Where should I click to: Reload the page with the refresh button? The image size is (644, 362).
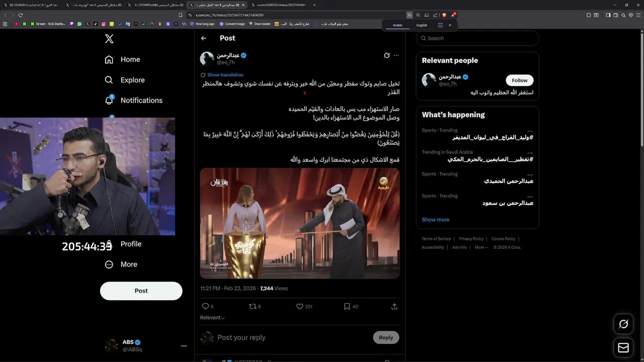[21, 15]
